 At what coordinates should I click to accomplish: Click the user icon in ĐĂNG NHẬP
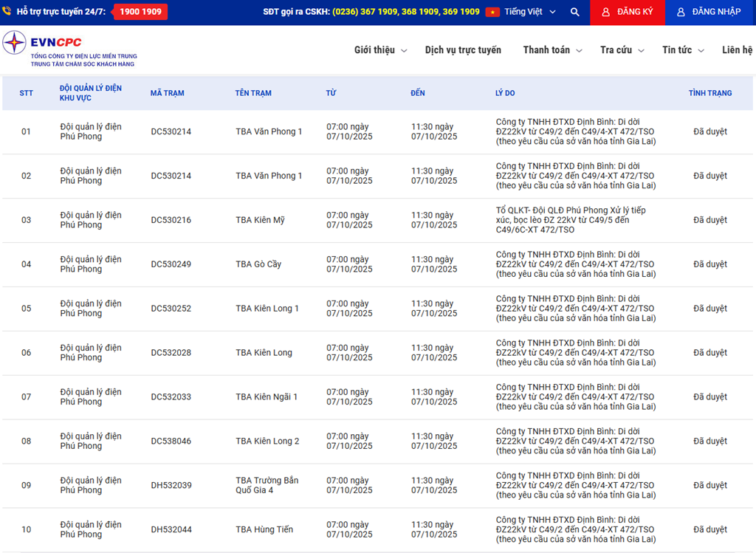[x=681, y=13]
